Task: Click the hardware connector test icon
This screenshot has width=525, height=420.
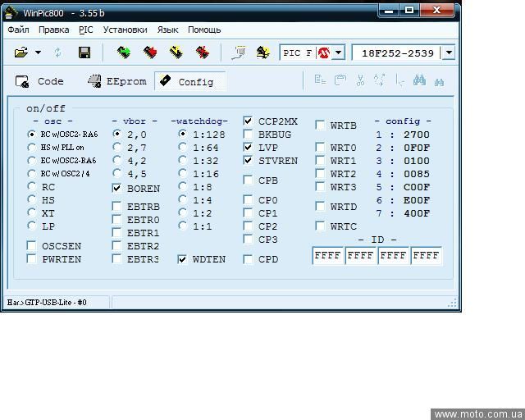Action: click(x=239, y=52)
